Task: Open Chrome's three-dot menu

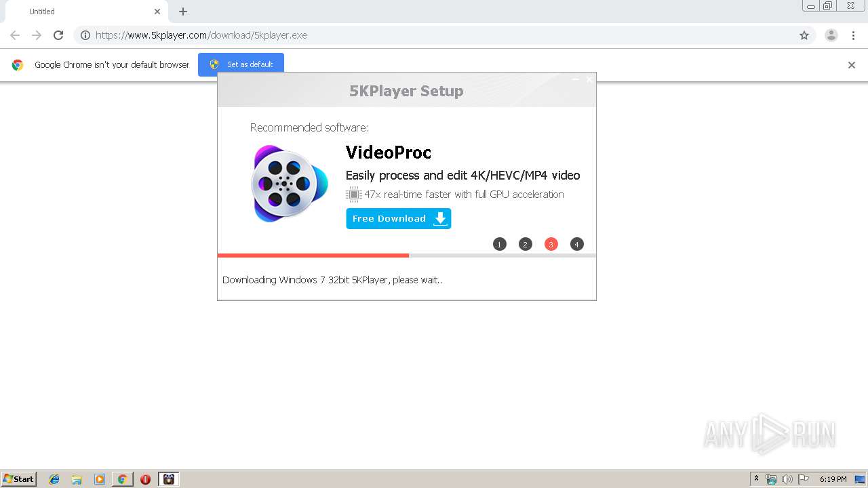Action: 853,35
